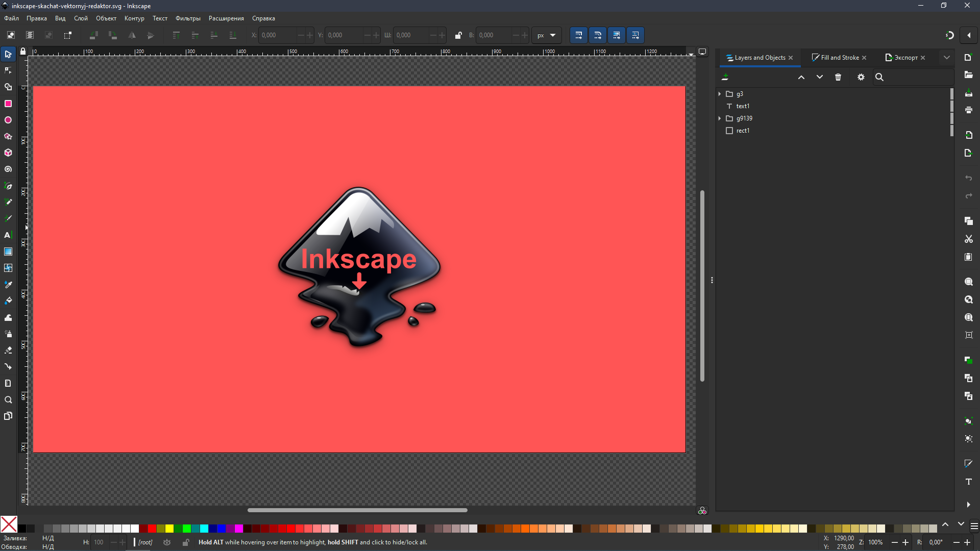Toggle current layer visibility in status bar
The image size is (980, 551).
tap(167, 542)
